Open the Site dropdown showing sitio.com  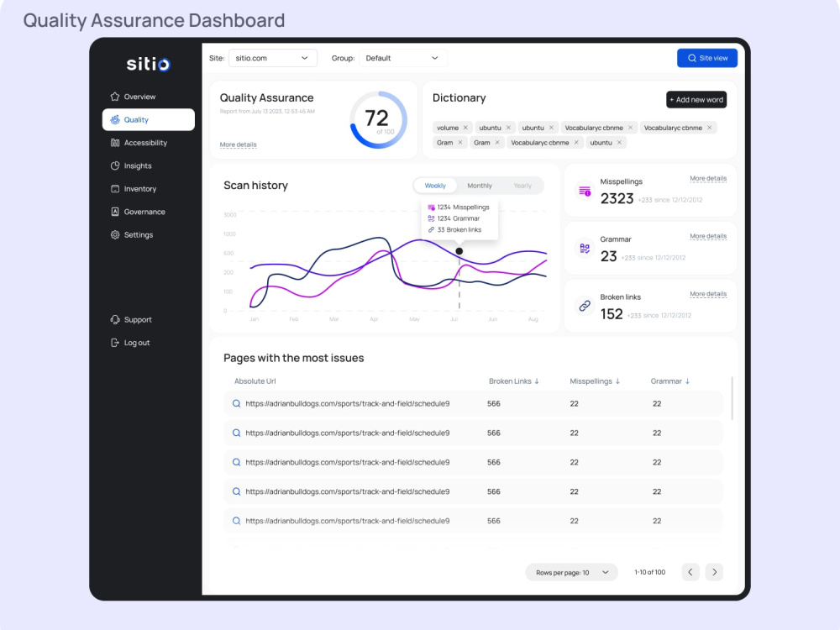click(x=273, y=58)
